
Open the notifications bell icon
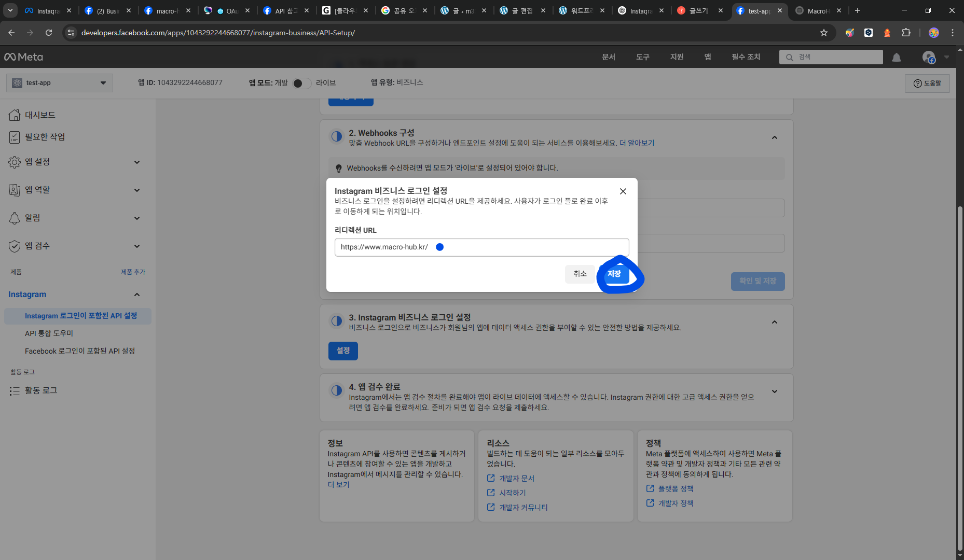click(x=896, y=58)
